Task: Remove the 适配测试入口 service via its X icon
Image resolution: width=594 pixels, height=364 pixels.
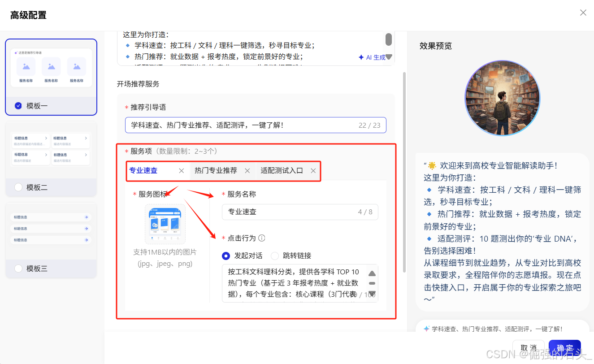Action: point(313,170)
